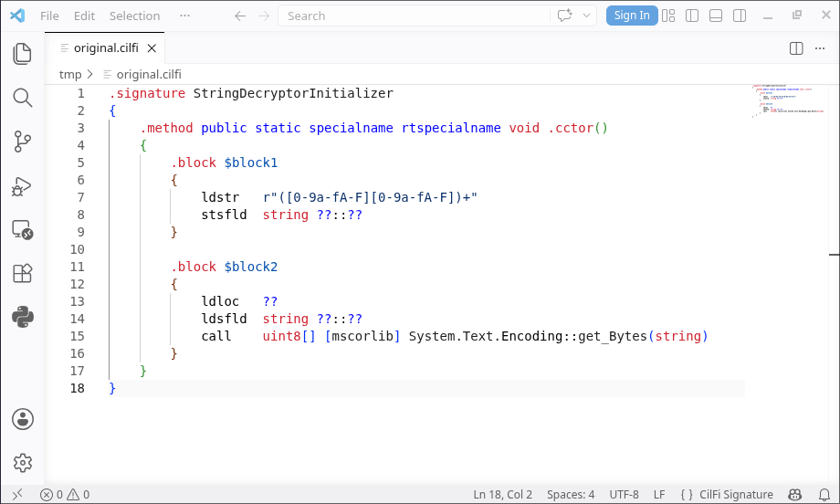Go back in navigation history
Viewport: 840px width, 504px height.
coord(240,16)
